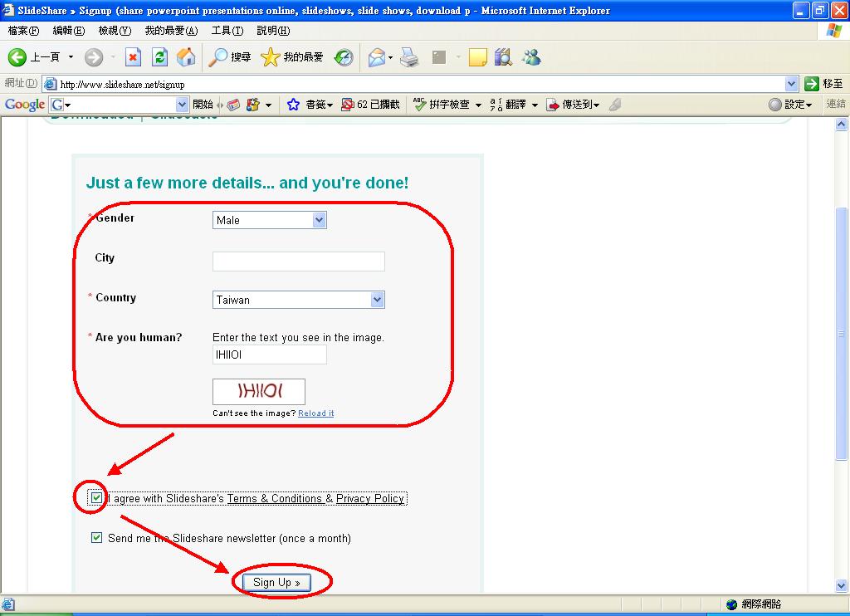Open the 檢視(V) View menu

click(x=115, y=31)
